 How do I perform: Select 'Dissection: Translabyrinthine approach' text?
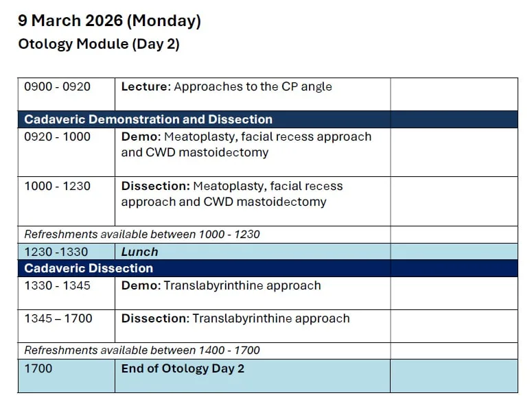pos(235,318)
